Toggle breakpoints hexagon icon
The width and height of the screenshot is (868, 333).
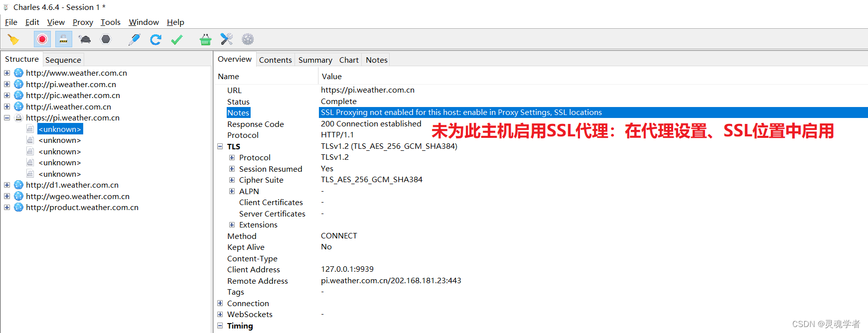click(106, 39)
